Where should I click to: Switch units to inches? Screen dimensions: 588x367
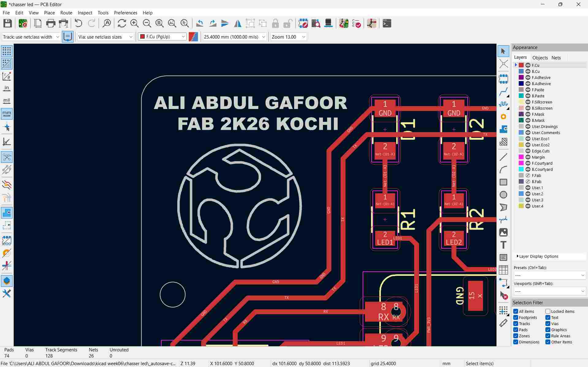click(7, 89)
